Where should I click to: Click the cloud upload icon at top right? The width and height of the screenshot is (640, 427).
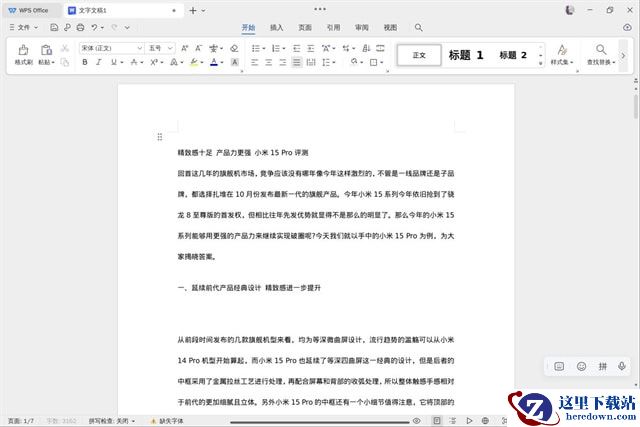click(x=627, y=27)
